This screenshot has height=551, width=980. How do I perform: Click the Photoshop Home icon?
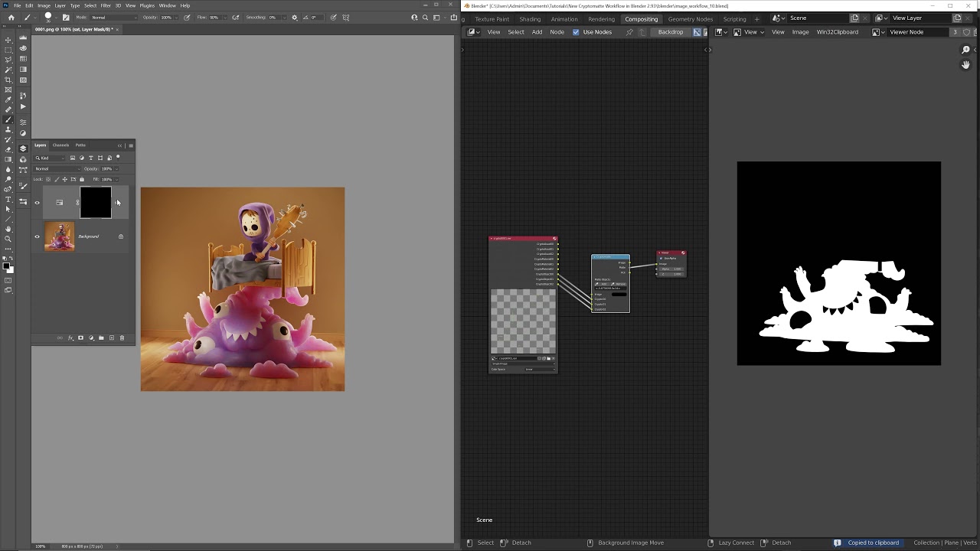point(11,17)
